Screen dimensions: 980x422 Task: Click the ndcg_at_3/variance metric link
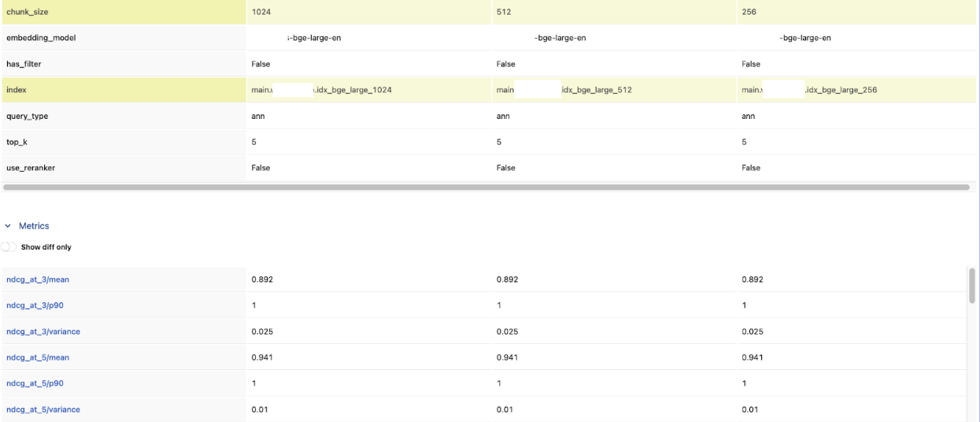[43, 331]
